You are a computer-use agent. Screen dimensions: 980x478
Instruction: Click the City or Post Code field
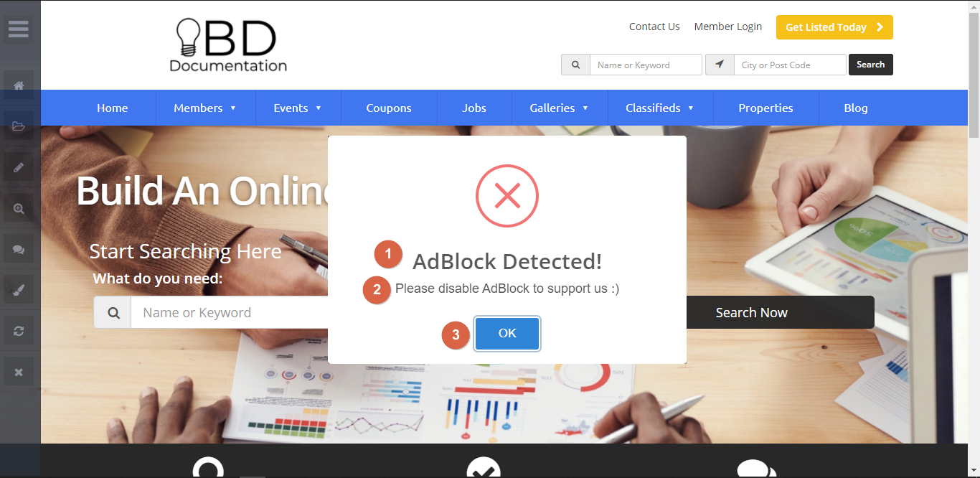(790, 65)
